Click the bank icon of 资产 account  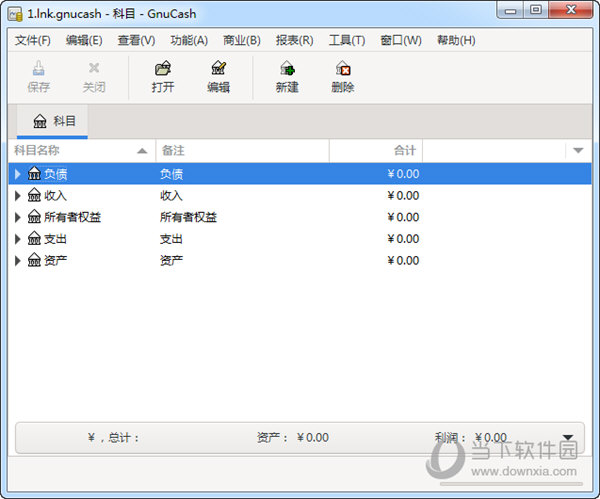(x=34, y=260)
